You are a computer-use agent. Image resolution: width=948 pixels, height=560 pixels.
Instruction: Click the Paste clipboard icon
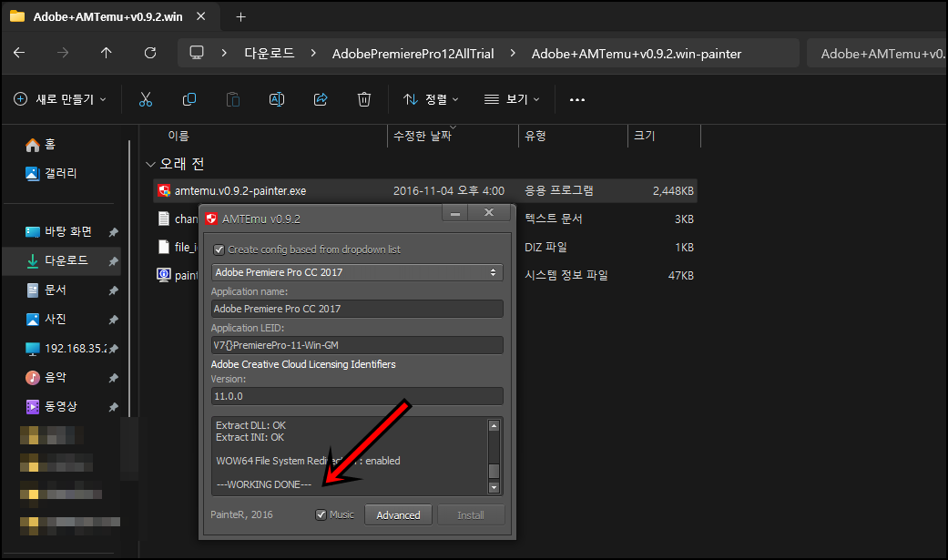click(x=233, y=99)
